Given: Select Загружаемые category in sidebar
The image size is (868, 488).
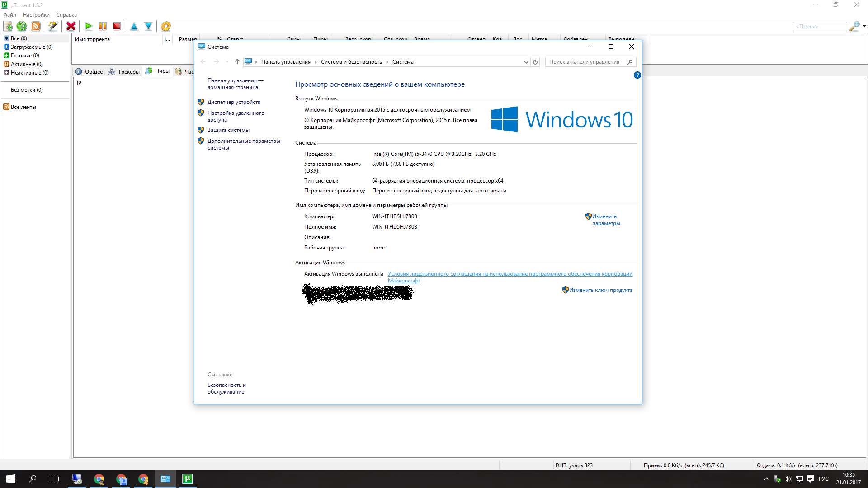Looking at the screenshot, I should click(31, 47).
